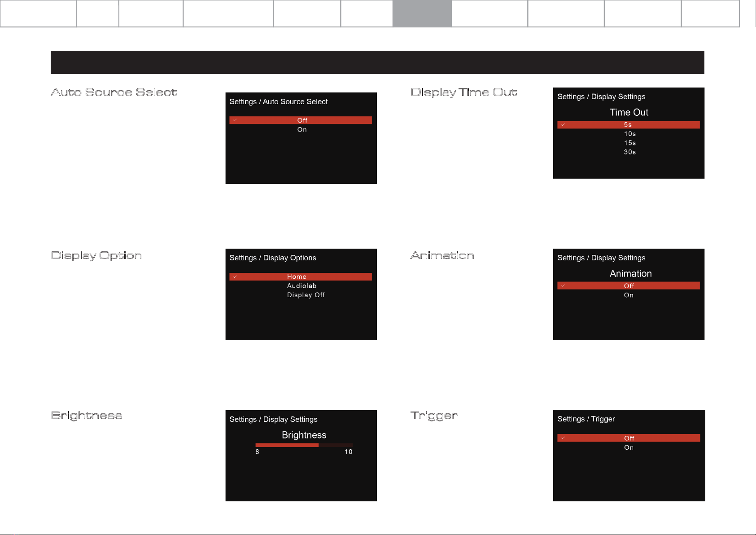Image resolution: width=756 pixels, height=535 pixels.
Task: Set the time out to 30s
Action: [629, 152]
